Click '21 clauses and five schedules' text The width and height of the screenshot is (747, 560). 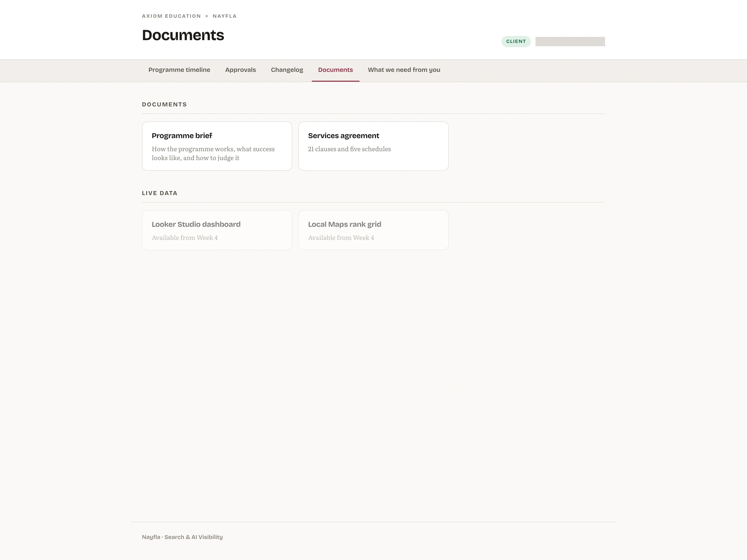(x=349, y=149)
